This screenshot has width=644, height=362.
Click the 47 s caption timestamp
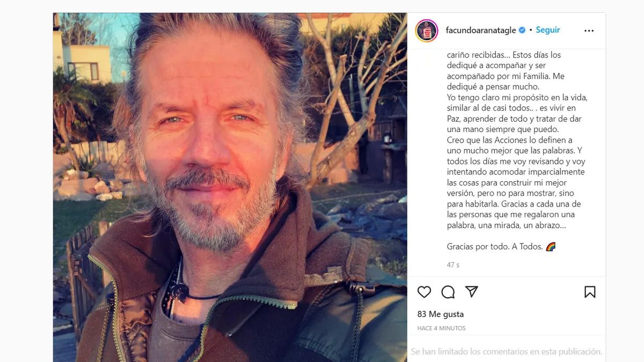click(453, 265)
